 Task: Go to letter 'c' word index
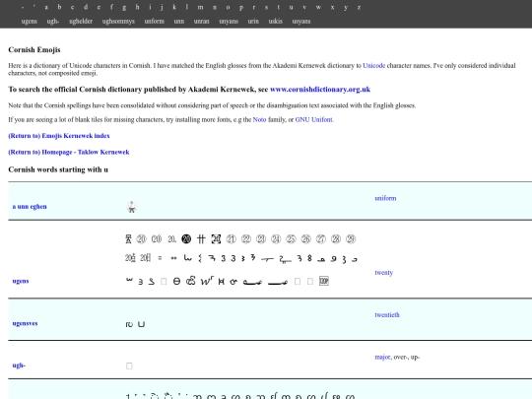tap(72, 7)
